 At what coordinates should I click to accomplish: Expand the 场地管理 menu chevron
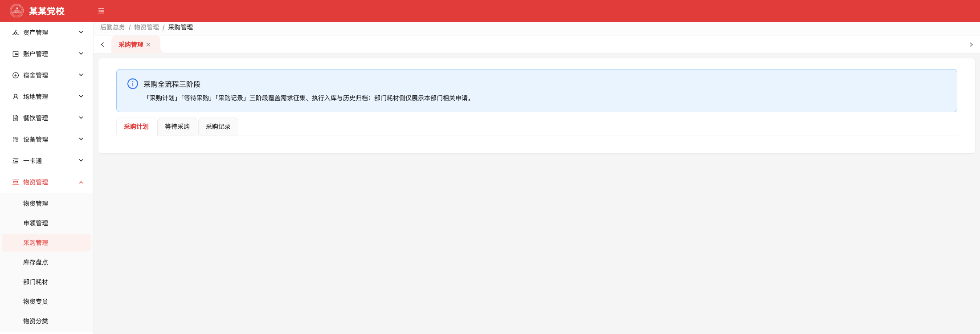[81, 97]
